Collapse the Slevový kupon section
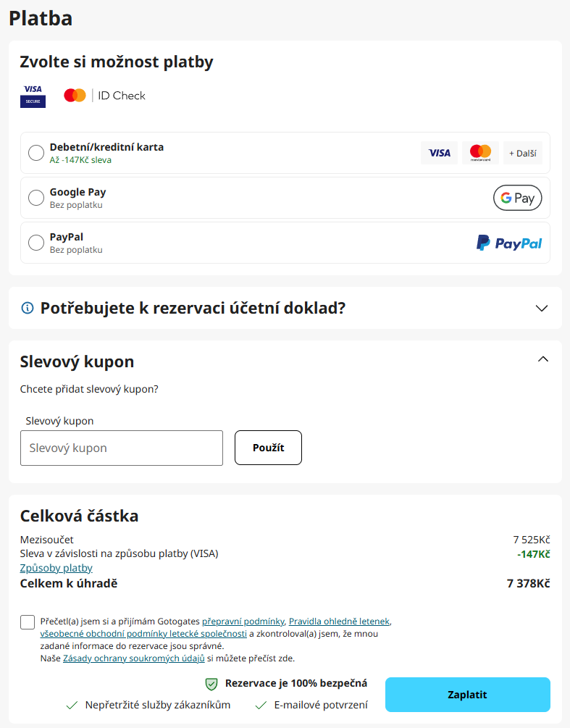This screenshot has height=728, width=570. (x=542, y=359)
